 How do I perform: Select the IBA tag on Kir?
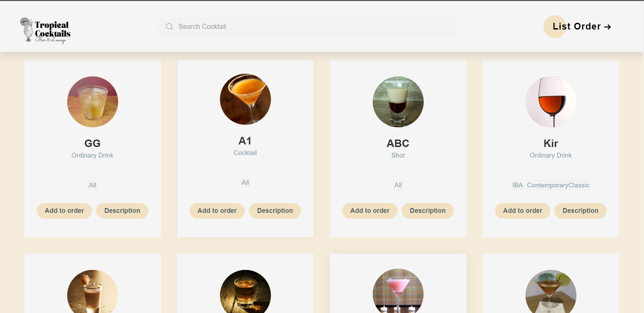517,185
